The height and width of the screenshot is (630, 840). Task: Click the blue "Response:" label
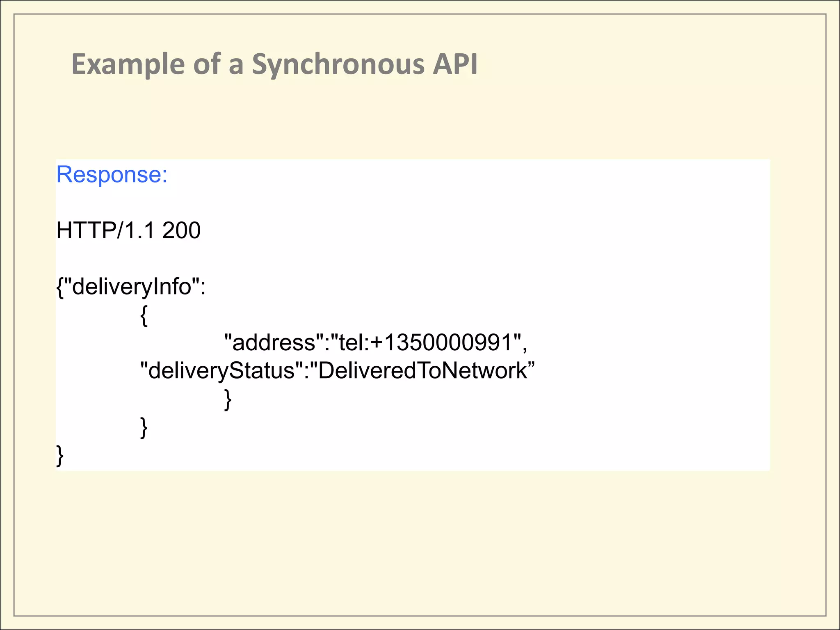tap(112, 175)
